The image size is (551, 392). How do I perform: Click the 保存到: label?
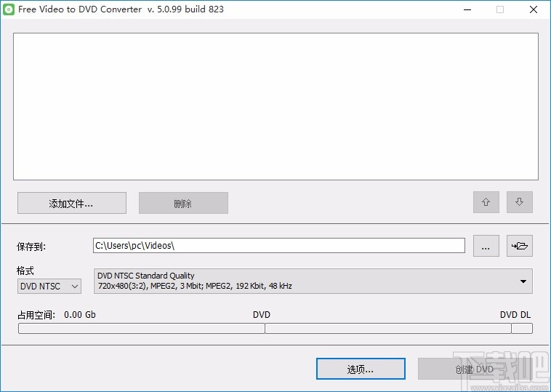tap(31, 247)
